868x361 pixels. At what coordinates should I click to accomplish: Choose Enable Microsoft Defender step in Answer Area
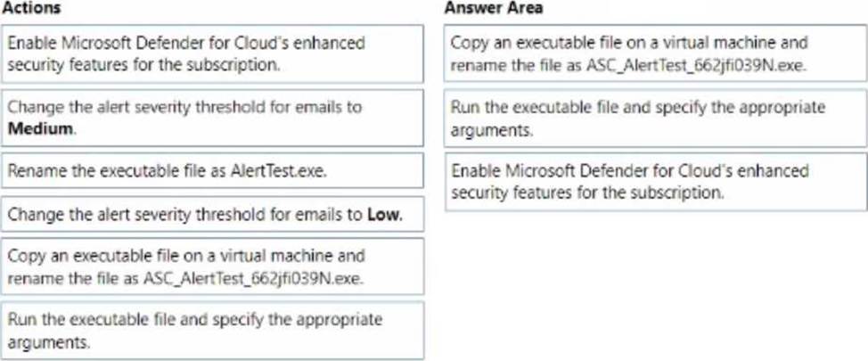click(655, 182)
